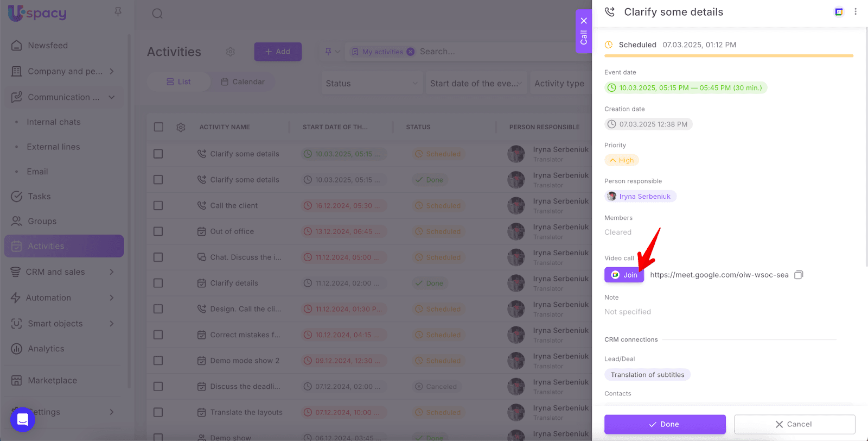Click the High priority badge
The image size is (868, 441).
click(622, 160)
